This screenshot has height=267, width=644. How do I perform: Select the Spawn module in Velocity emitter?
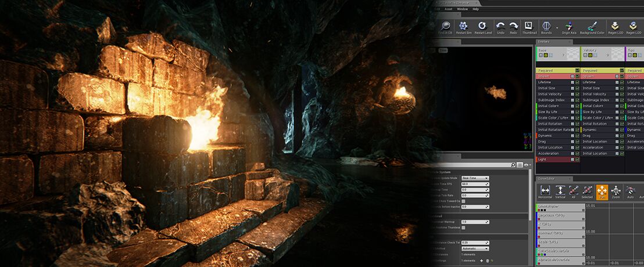point(599,76)
